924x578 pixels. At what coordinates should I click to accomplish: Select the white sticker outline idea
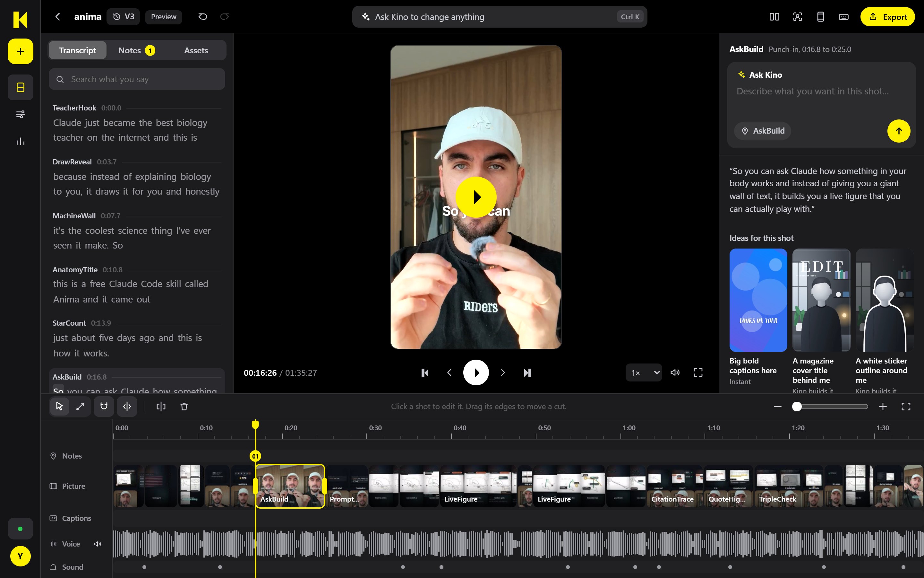coord(884,320)
